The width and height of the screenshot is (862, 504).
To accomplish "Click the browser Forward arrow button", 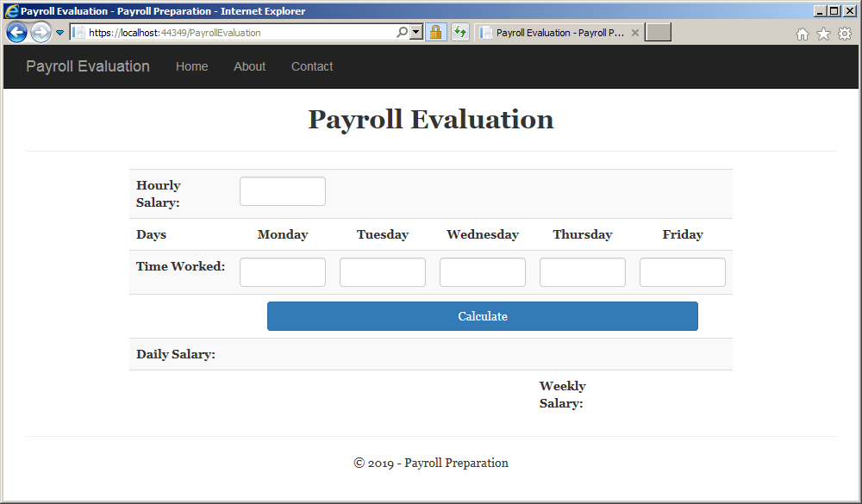I will pos(41,33).
